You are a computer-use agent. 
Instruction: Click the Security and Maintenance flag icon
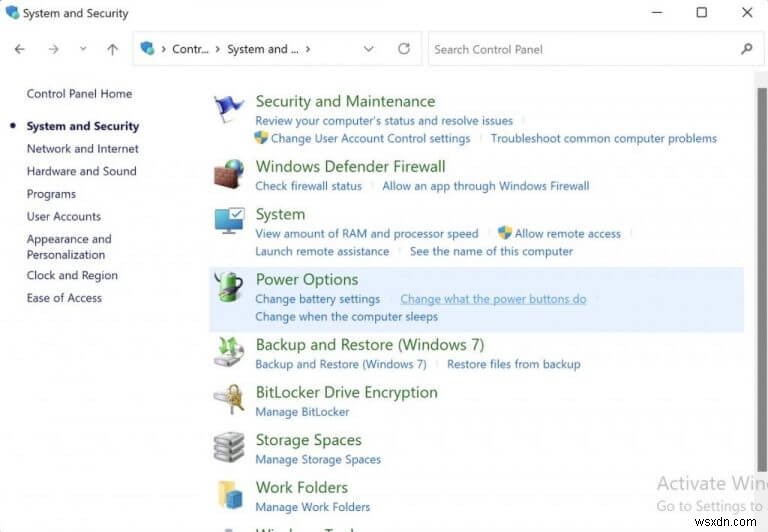[228, 108]
